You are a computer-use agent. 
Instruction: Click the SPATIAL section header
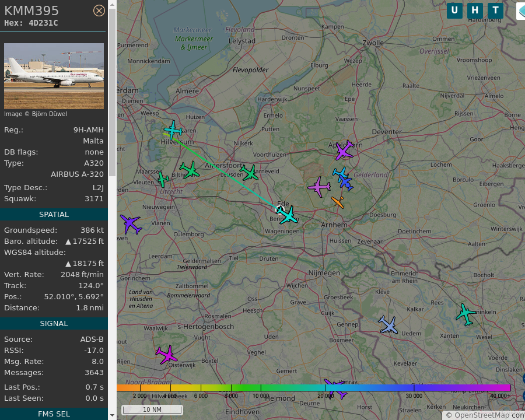[54, 214]
